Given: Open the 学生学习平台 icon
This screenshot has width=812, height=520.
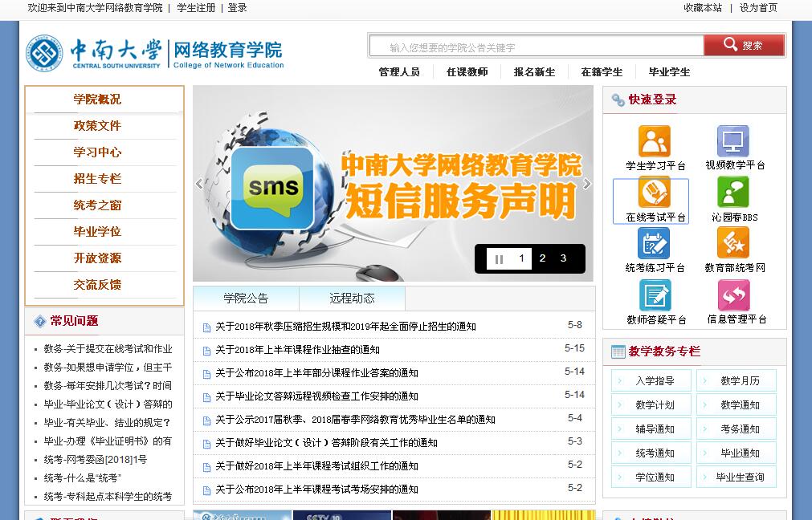Looking at the screenshot, I should click(x=654, y=142).
